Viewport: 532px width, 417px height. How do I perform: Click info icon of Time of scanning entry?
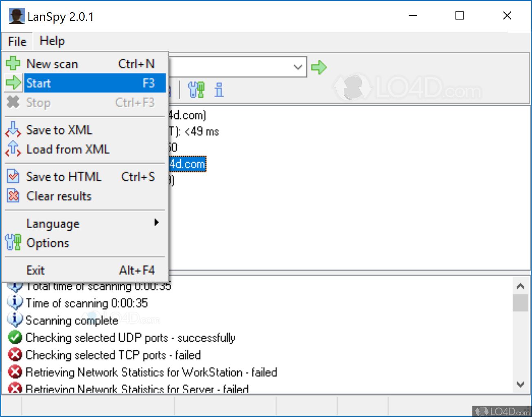[15, 302]
